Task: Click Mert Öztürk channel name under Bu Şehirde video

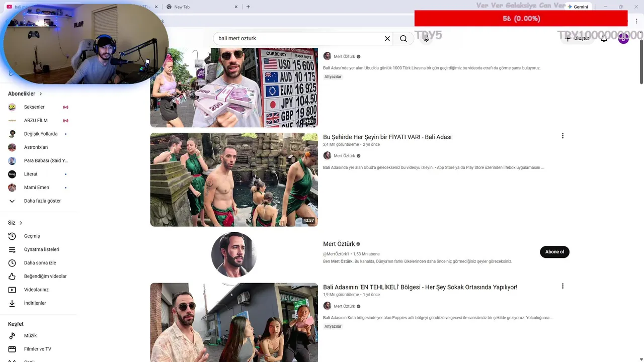Action: tap(345, 156)
